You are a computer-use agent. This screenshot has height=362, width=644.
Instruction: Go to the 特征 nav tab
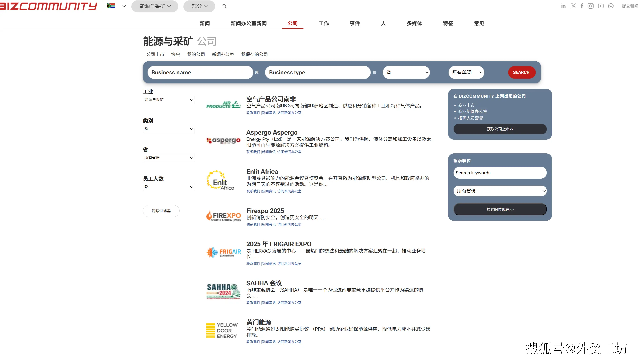point(448,24)
